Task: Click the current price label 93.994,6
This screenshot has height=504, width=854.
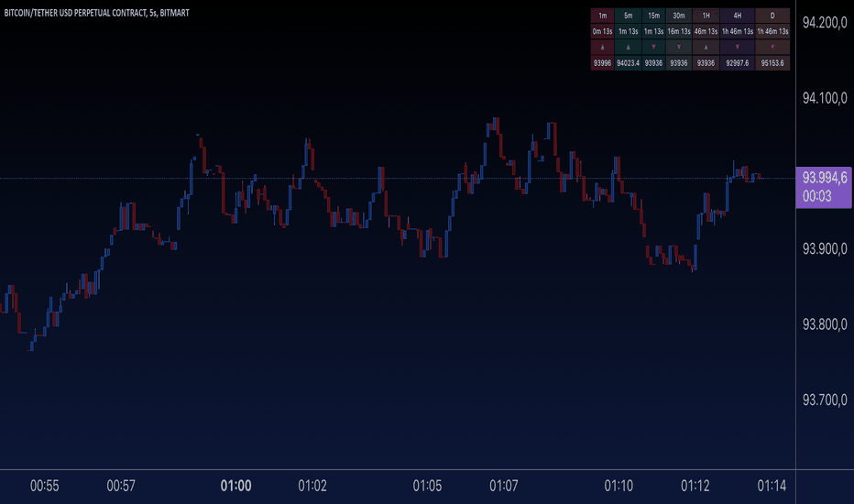Action: click(x=825, y=178)
